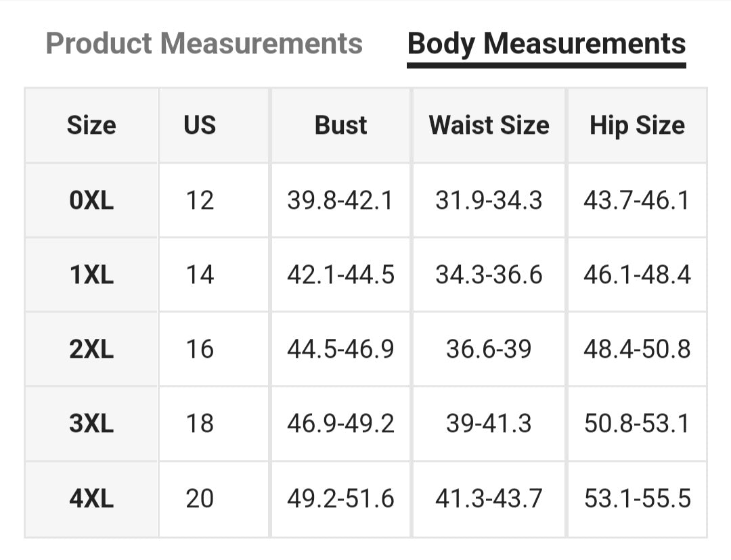Click the Bust column header
This screenshot has width=731, height=560.
pos(340,125)
